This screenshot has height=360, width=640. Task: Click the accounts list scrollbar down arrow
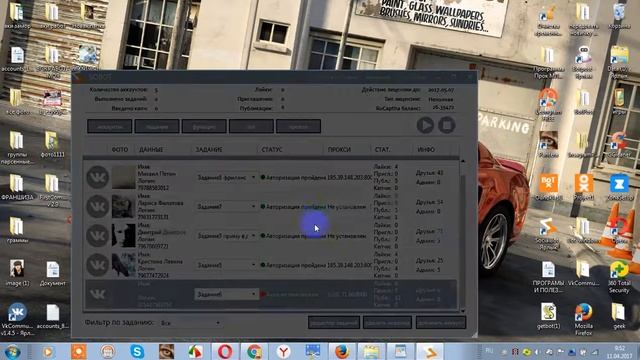click(x=463, y=311)
